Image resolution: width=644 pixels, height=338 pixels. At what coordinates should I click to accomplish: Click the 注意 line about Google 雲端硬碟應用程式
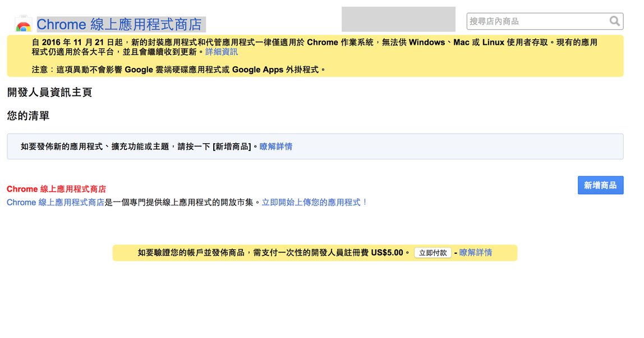tap(179, 70)
